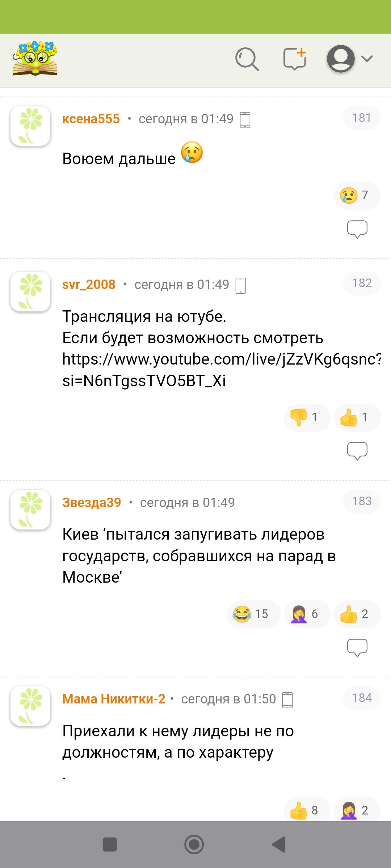This screenshot has width=391, height=868.
Task: Open the user profile avatar icon
Action: (x=341, y=59)
